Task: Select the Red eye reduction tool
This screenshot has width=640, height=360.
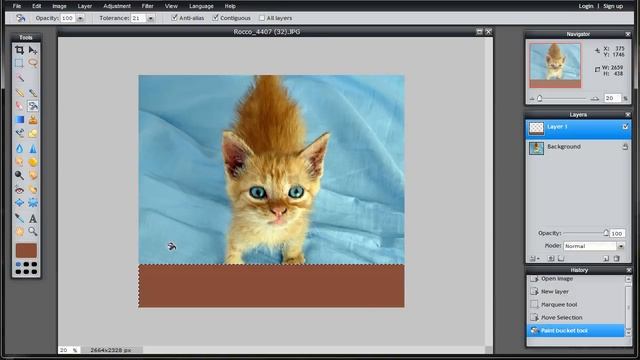Action: (19, 189)
